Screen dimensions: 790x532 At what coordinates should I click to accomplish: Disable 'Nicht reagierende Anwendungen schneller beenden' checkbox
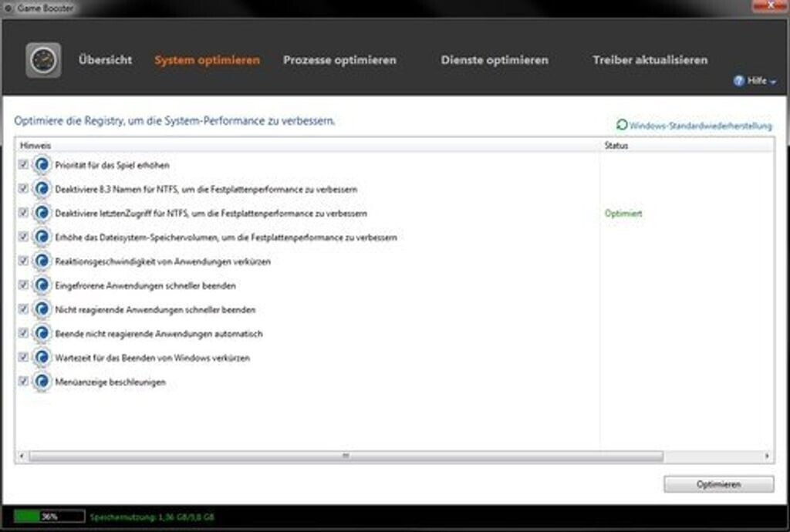(x=23, y=309)
